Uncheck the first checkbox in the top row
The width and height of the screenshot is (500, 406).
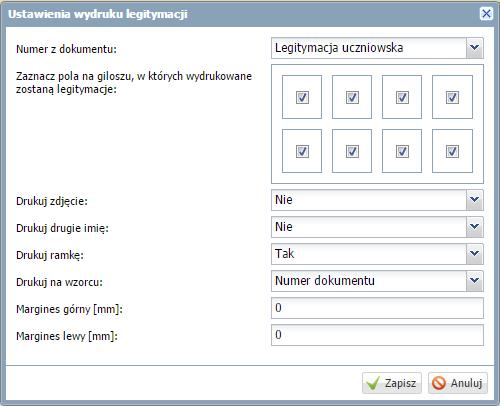pos(302,97)
